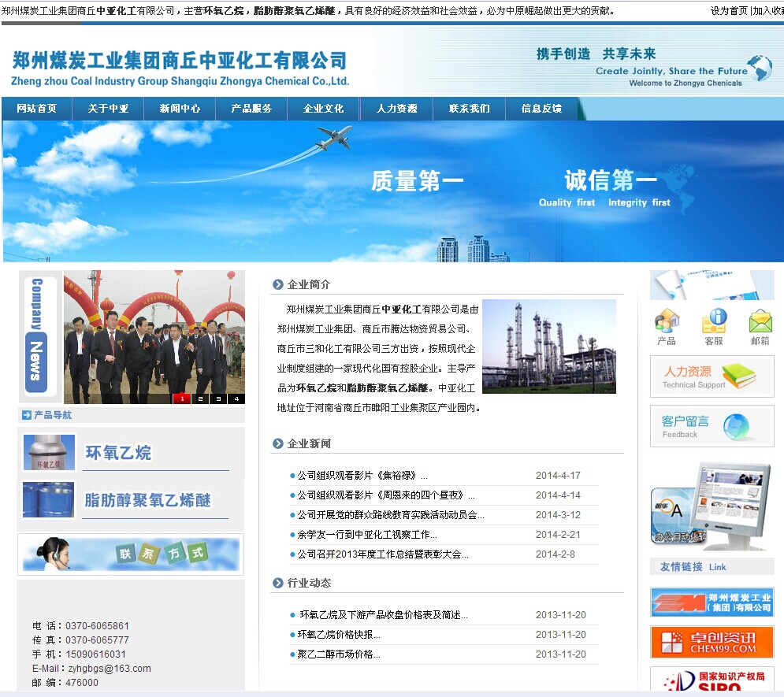The image size is (784, 697).
Task: Open article 聚乙二醇市场价格
Action: pos(339,654)
